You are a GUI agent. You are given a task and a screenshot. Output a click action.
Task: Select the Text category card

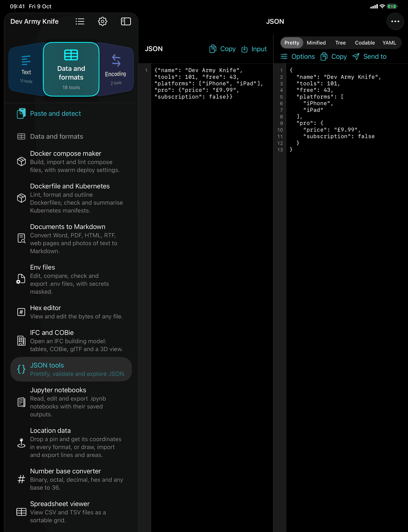tap(26, 69)
